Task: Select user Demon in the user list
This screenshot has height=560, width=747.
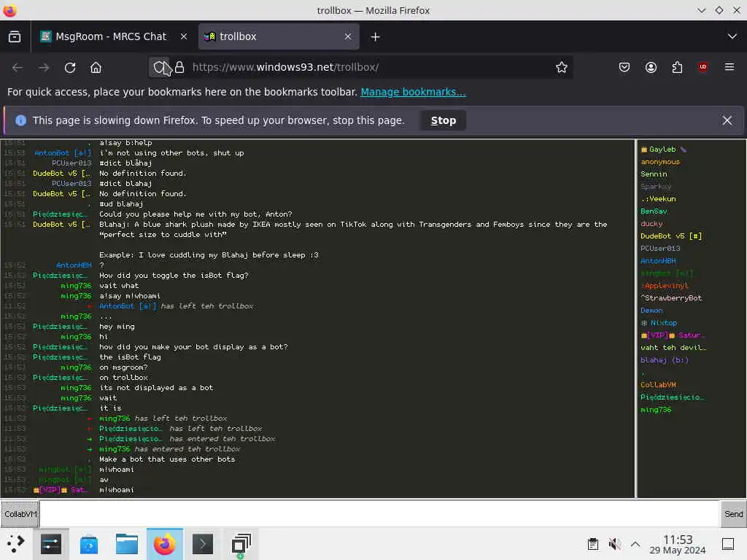Action: [x=651, y=311]
